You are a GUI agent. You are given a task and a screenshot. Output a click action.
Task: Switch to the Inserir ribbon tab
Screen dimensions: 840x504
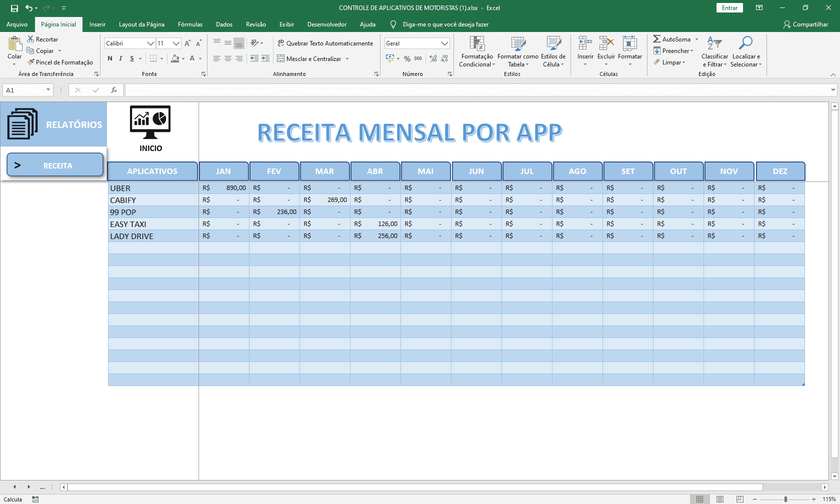click(97, 24)
